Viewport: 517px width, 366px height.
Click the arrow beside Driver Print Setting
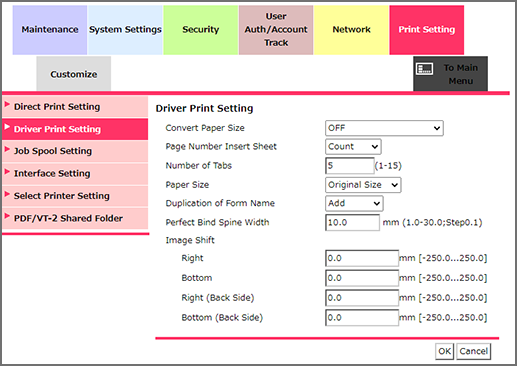point(7,127)
